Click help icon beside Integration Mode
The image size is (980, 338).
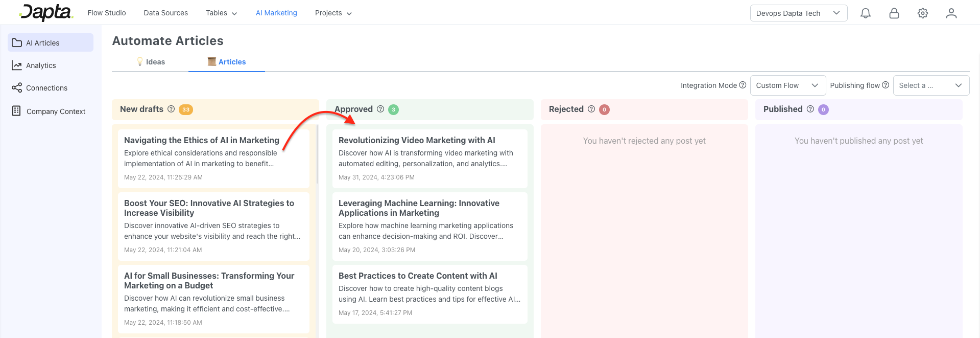click(x=743, y=85)
